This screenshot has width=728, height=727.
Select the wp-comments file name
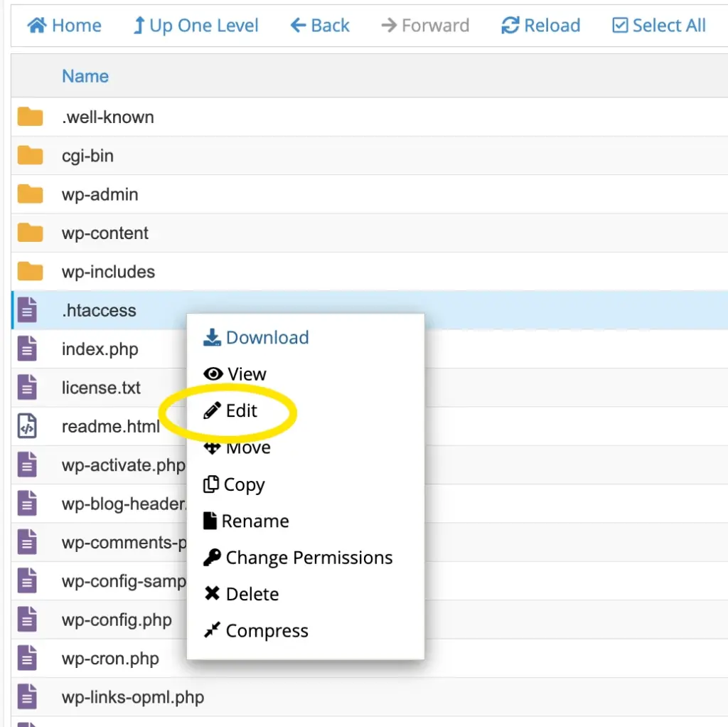pyautogui.click(x=124, y=543)
